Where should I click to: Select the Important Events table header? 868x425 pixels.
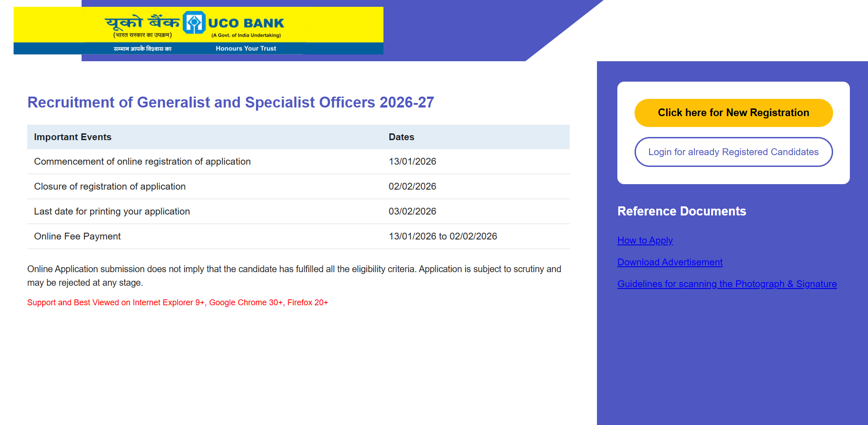[x=73, y=137]
